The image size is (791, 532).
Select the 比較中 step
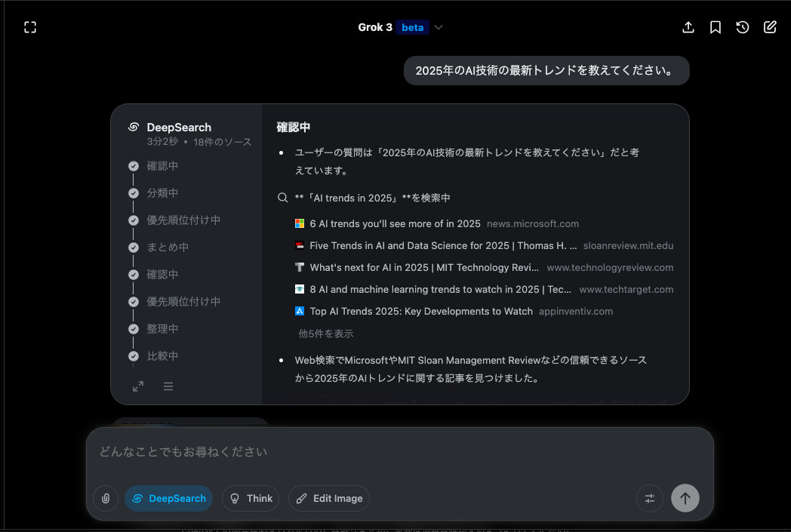click(x=162, y=356)
